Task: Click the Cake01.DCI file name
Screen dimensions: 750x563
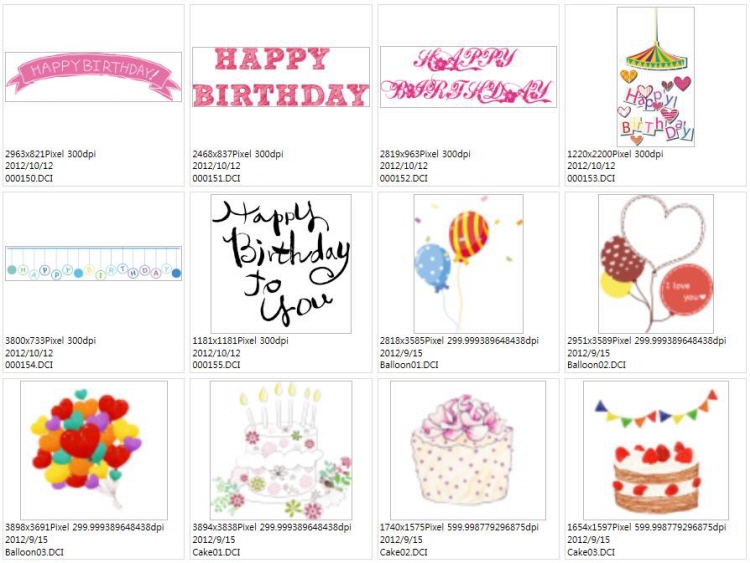Action: point(216,552)
